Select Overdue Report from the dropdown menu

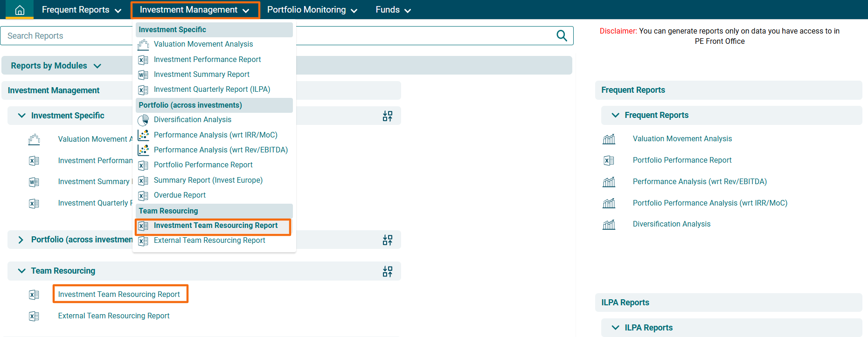(x=180, y=195)
